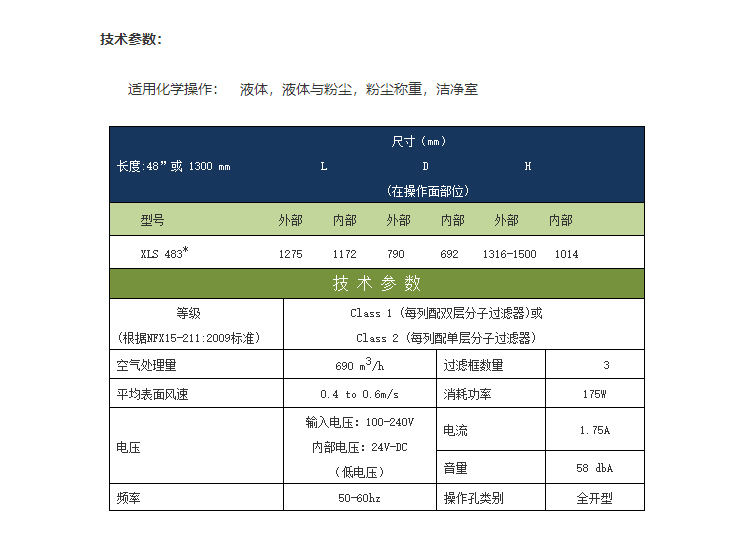Screen dimensions: 750x535
Task: Click the value 692
Action: point(449,254)
